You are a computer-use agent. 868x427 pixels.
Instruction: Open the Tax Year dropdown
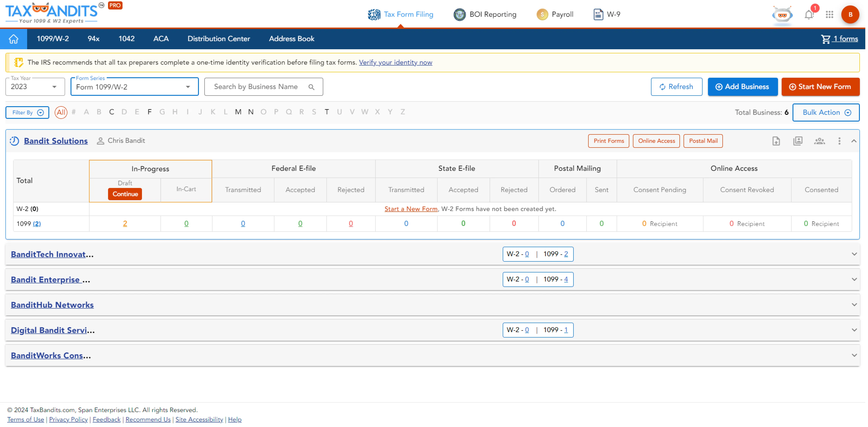(x=35, y=87)
